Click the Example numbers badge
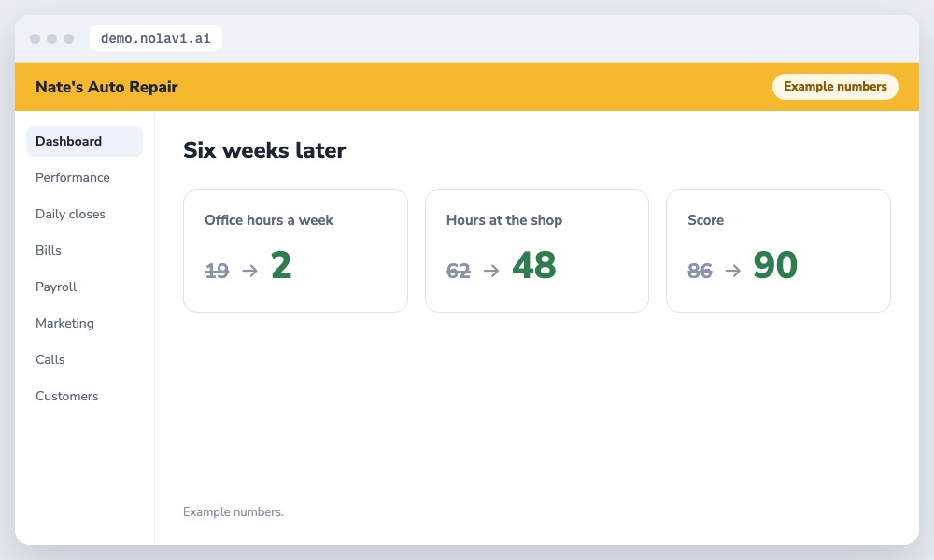 click(835, 86)
